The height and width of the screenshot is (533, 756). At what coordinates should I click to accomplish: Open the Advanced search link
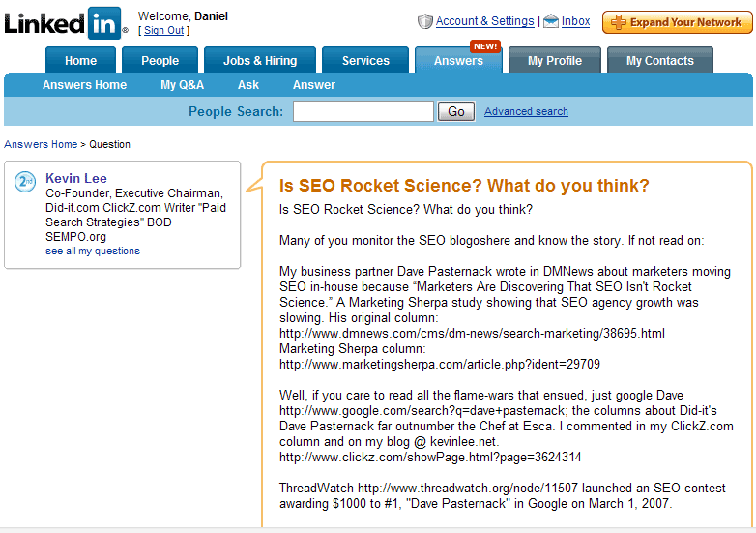[526, 111]
